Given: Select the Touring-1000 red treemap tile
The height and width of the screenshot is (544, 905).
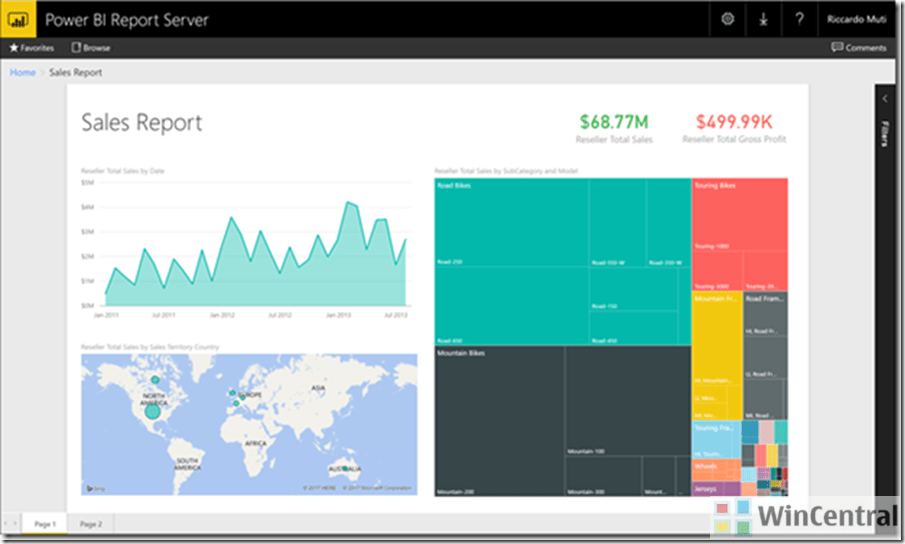Looking at the screenshot, I should (x=740, y=215).
